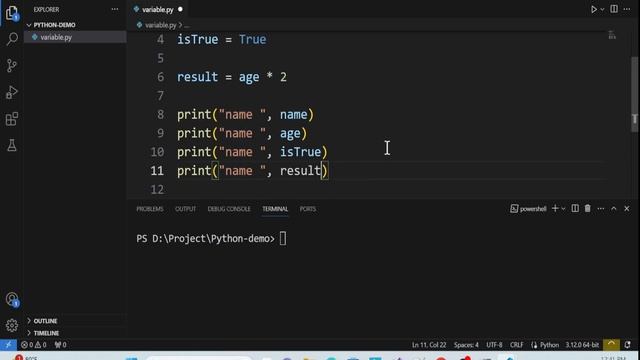This screenshot has width=640, height=360.
Task: Change indentation via Spaces: 4
Action: click(466, 345)
